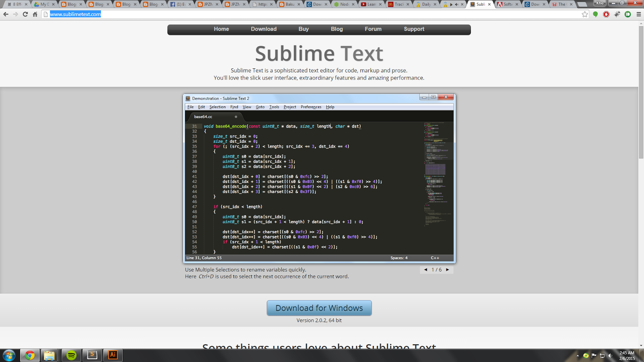This screenshot has width=644, height=362.
Task: Open the Forum nav link
Action: coord(373,29)
